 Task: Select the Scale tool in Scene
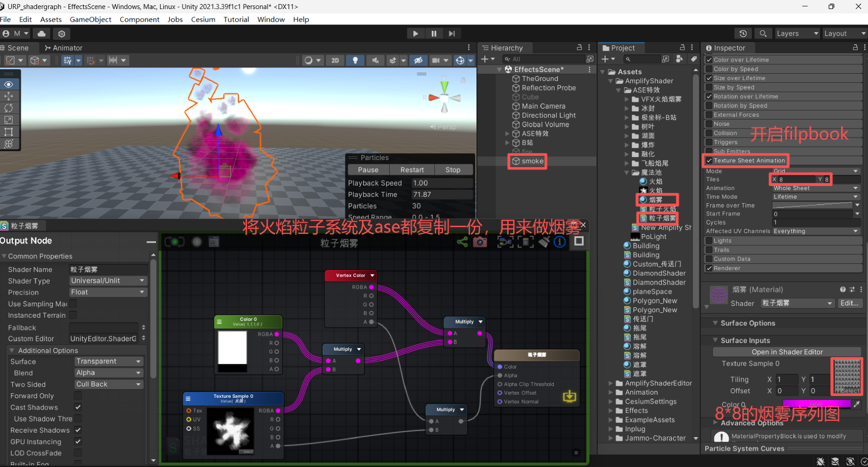click(x=9, y=120)
